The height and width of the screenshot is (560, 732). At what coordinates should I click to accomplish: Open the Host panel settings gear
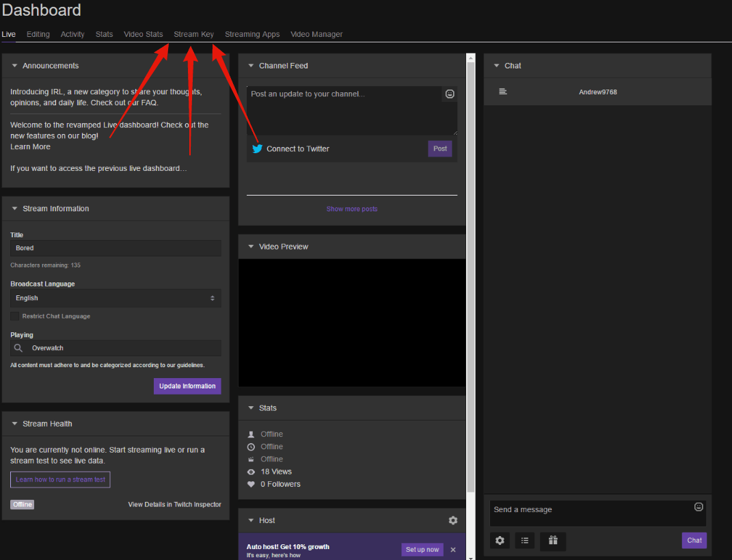[x=453, y=520]
